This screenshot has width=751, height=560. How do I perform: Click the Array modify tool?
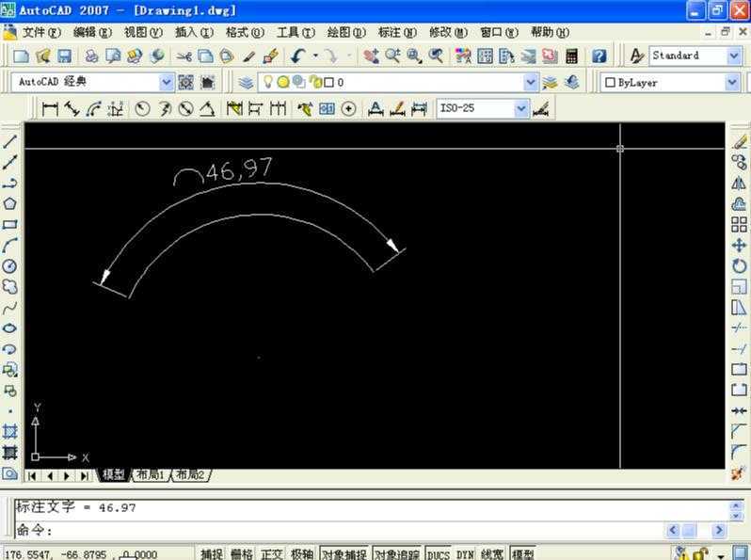[x=739, y=224]
